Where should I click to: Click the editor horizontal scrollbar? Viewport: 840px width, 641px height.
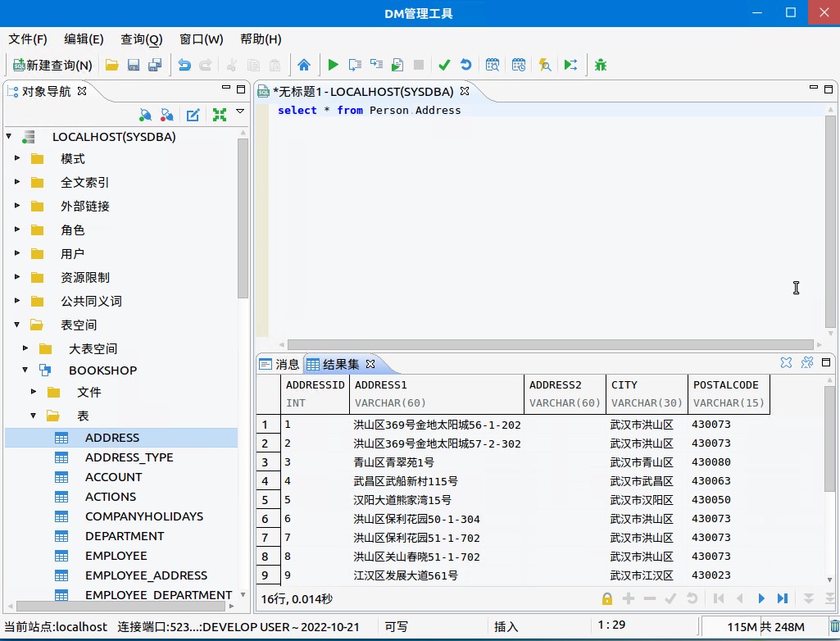(x=550, y=344)
